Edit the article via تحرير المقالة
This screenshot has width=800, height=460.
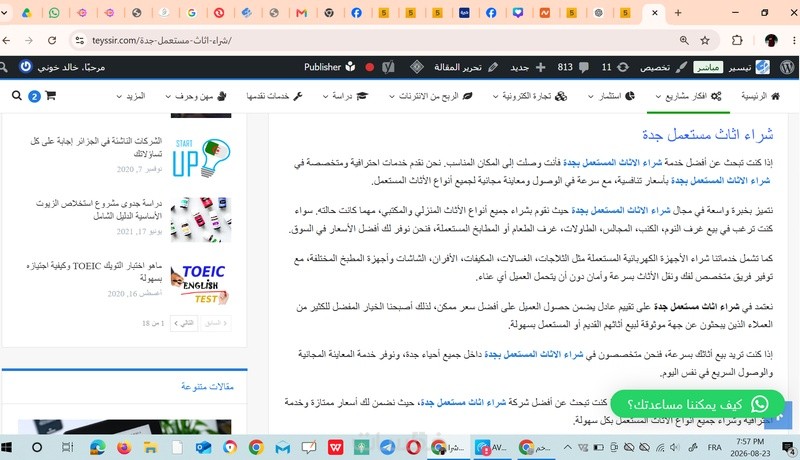click(464, 67)
